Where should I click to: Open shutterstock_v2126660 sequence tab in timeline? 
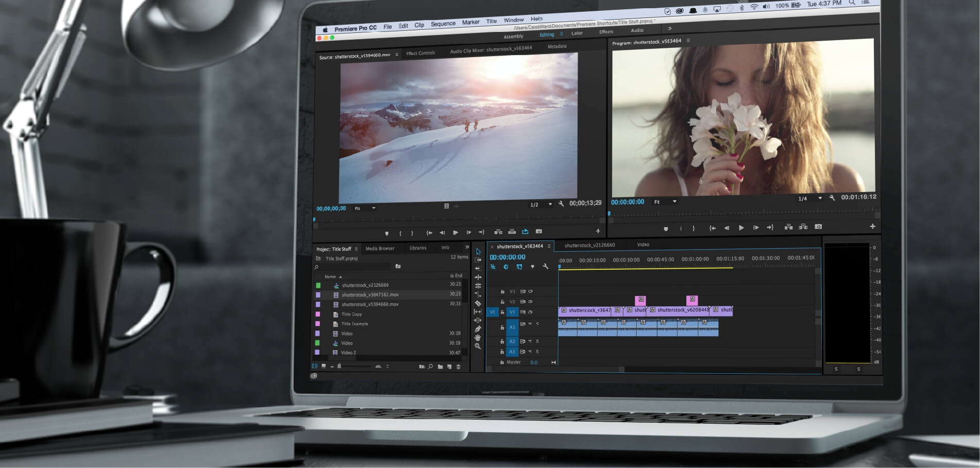click(589, 245)
